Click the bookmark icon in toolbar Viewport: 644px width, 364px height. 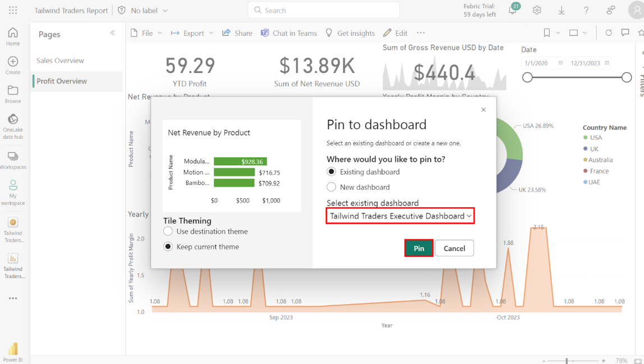[x=547, y=33]
